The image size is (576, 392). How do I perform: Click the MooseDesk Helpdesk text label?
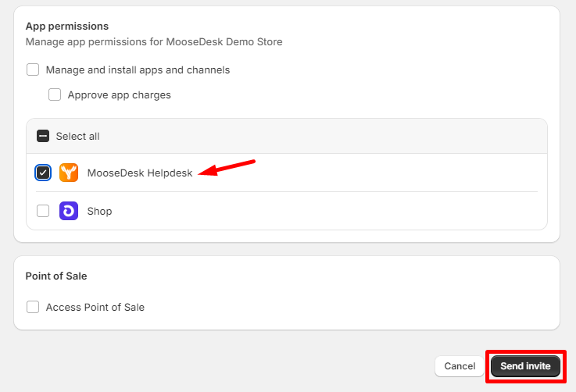[x=140, y=173]
